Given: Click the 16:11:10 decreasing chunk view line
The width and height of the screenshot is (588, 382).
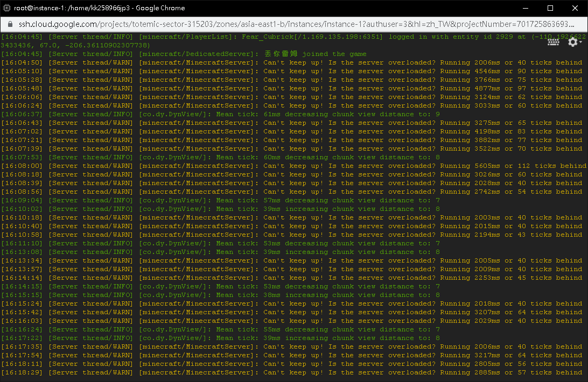Looking at the screenshot, I should (x=221, y=244).
